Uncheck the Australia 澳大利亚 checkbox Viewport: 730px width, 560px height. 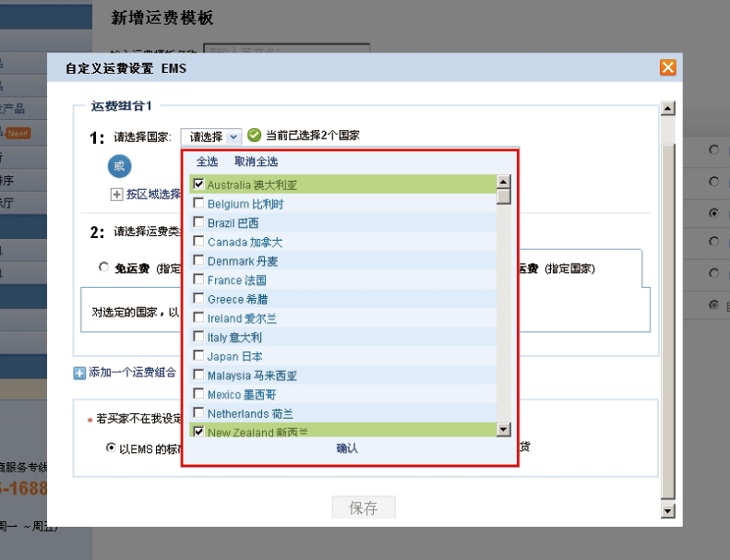[x=198, y=184]
